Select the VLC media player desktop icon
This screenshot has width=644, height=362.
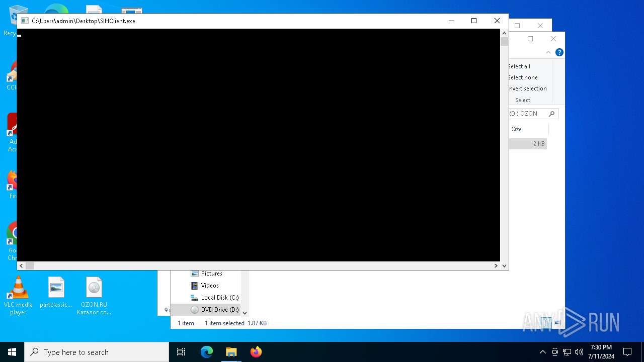[18, 296]
